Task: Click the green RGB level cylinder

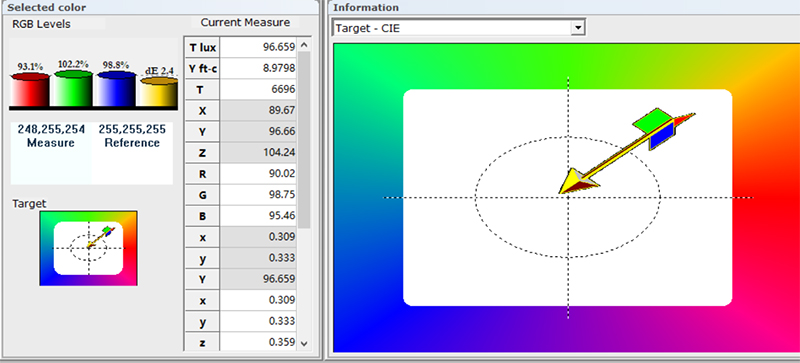Action: (73, 88)
